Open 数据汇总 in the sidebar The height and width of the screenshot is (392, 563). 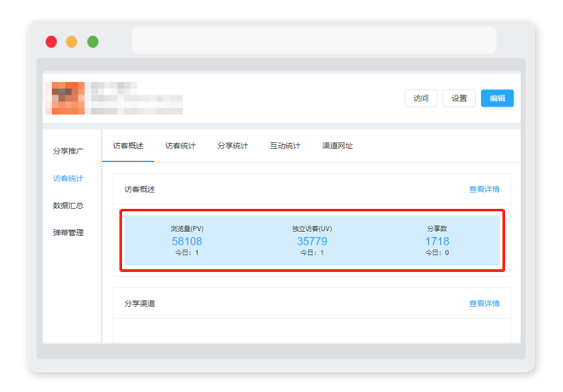(x=68, y=205)
